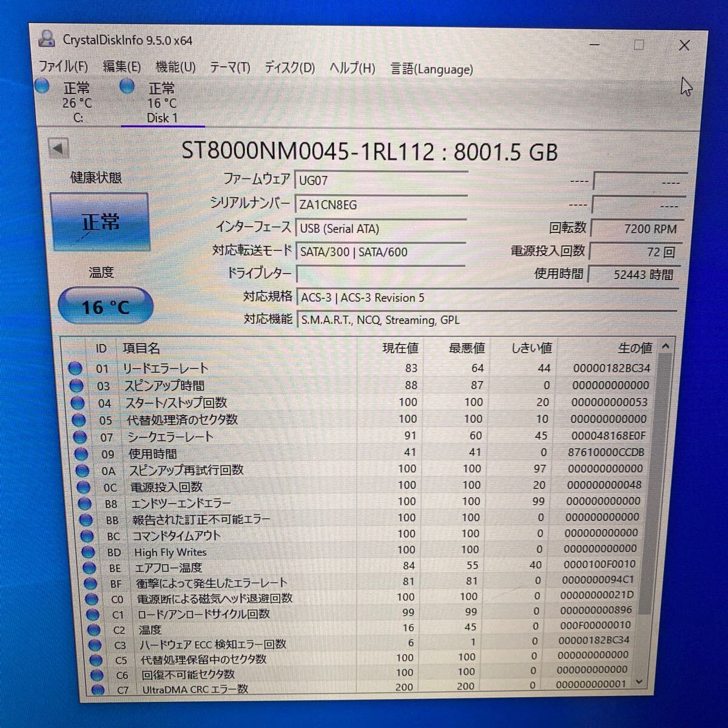This screenshot has width=728, height=728.
Task: Minimize the CrystalDiskInfo window
Action: pyautogui.click(x=595, y=44)
